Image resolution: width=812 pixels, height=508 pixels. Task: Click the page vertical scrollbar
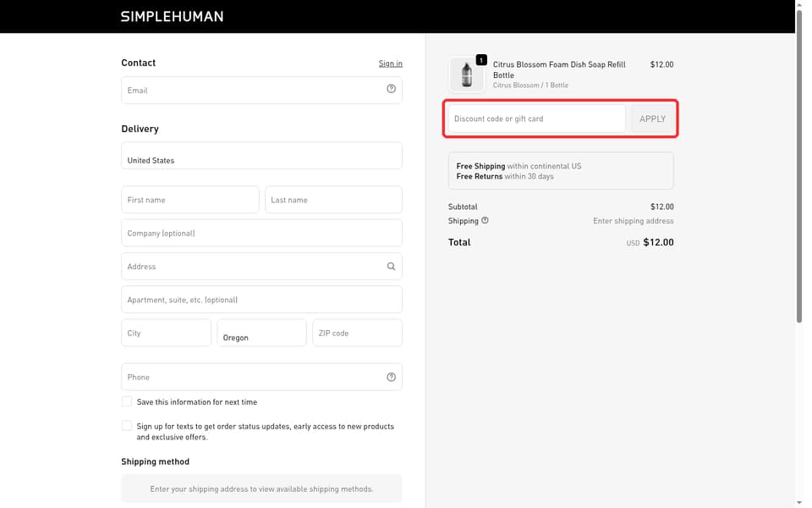pyautogui.click(x=799, y=166)
